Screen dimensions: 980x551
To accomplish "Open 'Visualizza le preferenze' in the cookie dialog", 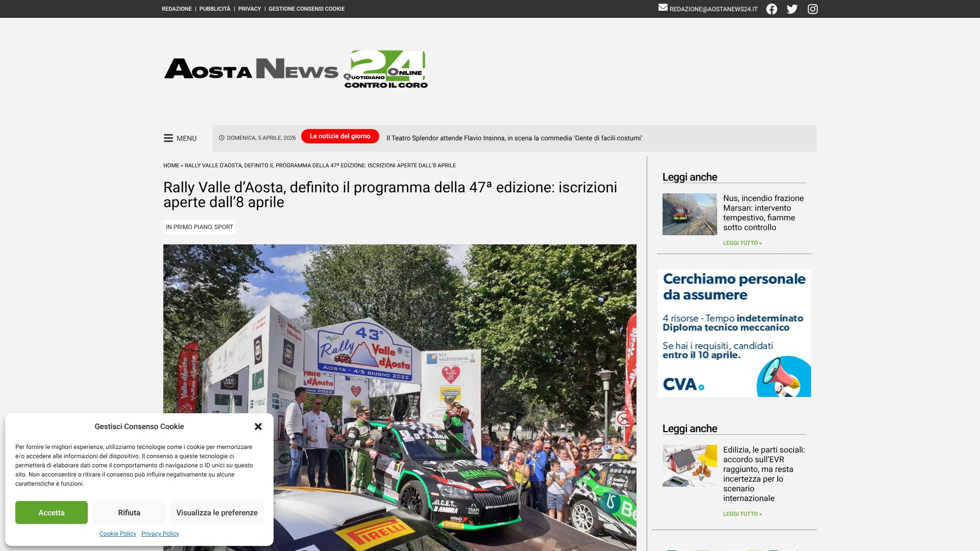I will point(216,512).
